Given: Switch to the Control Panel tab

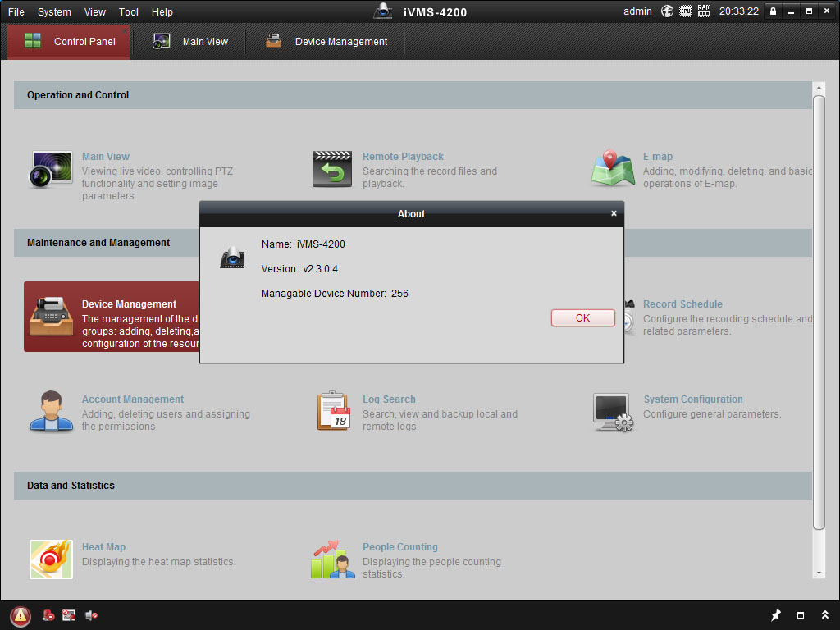Looking at the screenshot, I should pyautogui.click(x=69, y=41).
